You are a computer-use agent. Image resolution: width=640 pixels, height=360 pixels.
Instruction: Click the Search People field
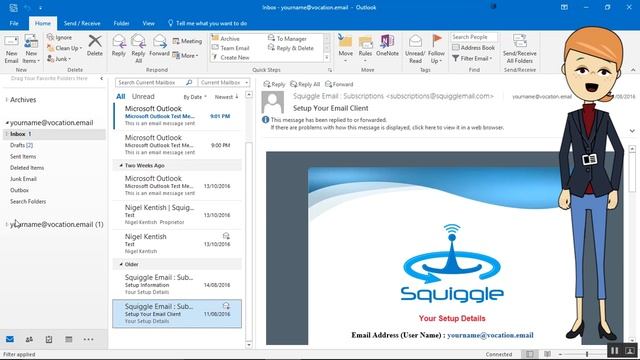(x=474, y=37)
